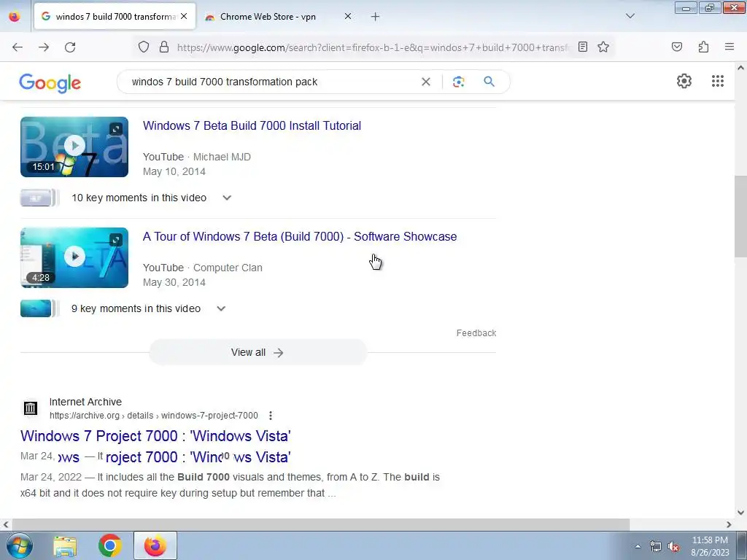Click into the Google search field
The image size is (747, 560).
pos(271,82)
